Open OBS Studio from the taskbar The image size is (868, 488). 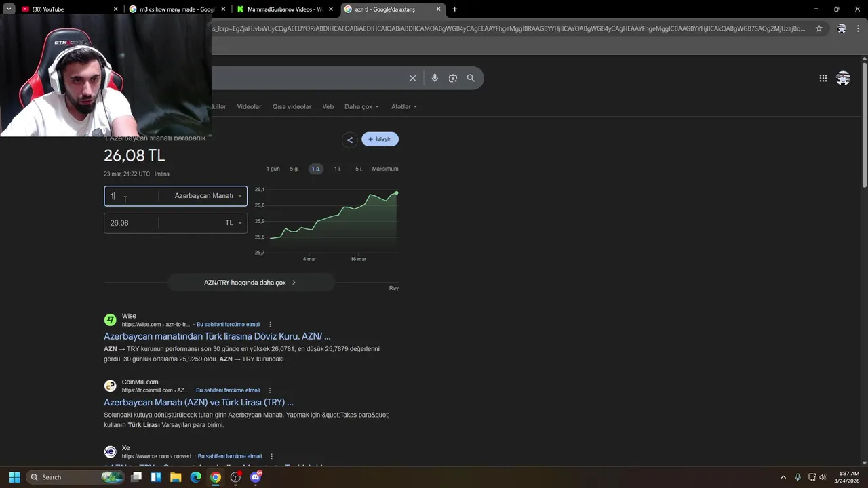pyautogui.click(x=235, y=477)
